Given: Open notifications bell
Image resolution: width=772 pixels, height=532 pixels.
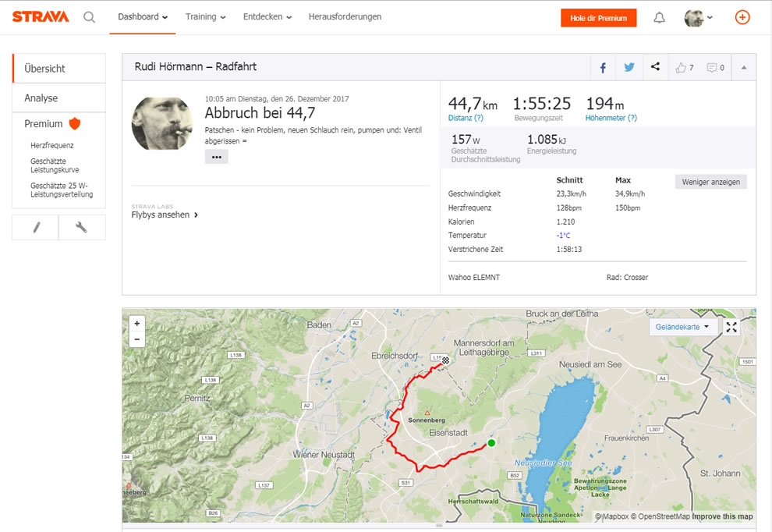Looking at the screenshot, I should (x=659, y=18).
